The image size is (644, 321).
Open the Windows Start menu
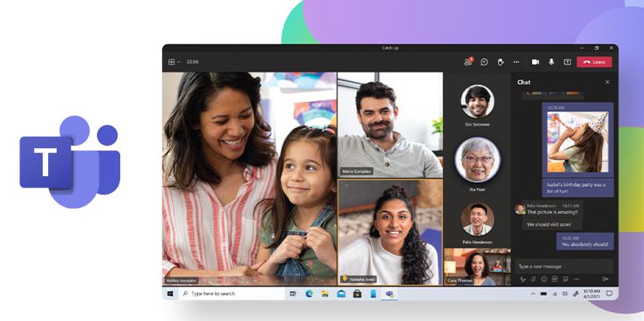pyautogui.click(x=169, y=294)
